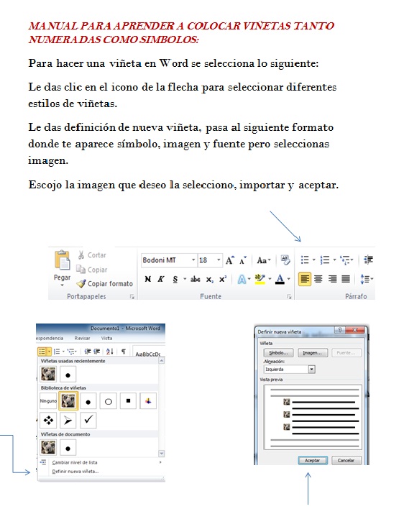Image resolution: width=404 pixels, height=532 pixels.
Task: Toggle subscript x₂ button
Action: 210,279
